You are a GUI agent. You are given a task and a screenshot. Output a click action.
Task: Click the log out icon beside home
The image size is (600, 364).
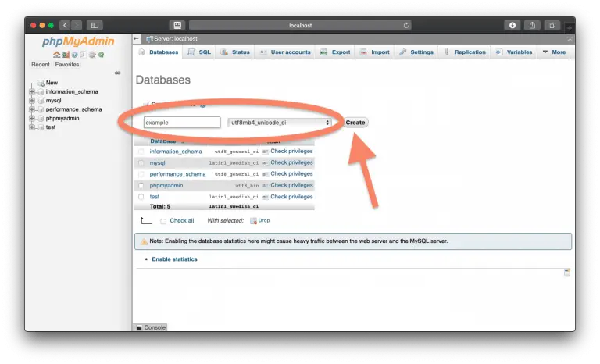(x=66, y=55)
